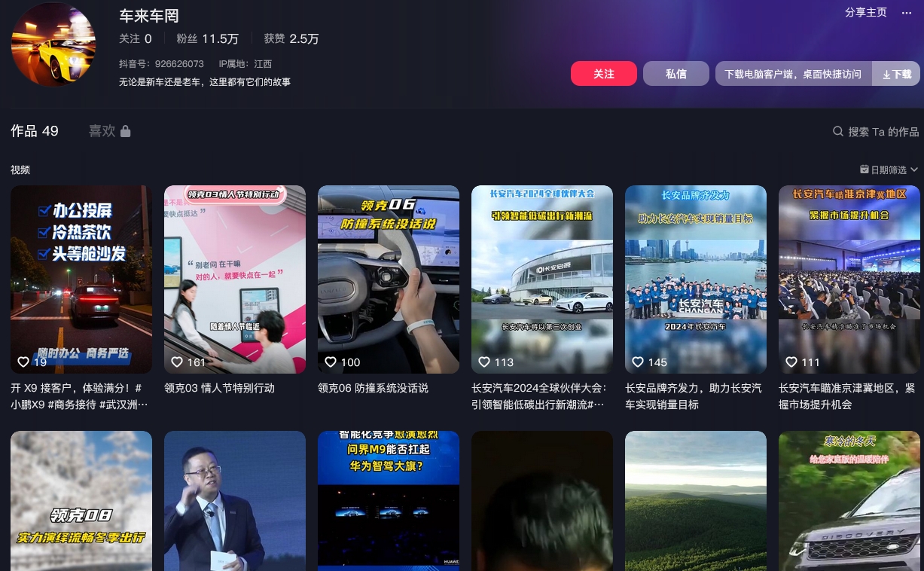This screenshot has height=571, width=924.
Task: Click the red 关注 follow button
Action: (604, 74)
